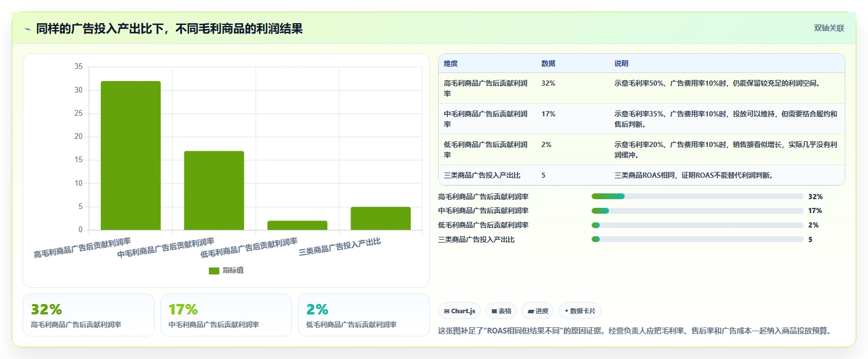Click the table cell showing value 5
The width and height of the screenshot is (868, 359).
pos(544,175)
